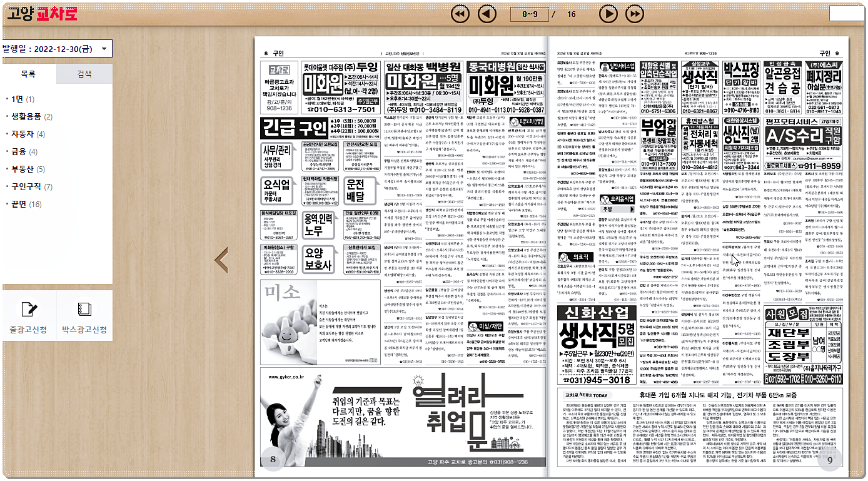Viewport: 868px width, 481px height.
Task: Open the 요식업 category box
Action: point(280,191)
